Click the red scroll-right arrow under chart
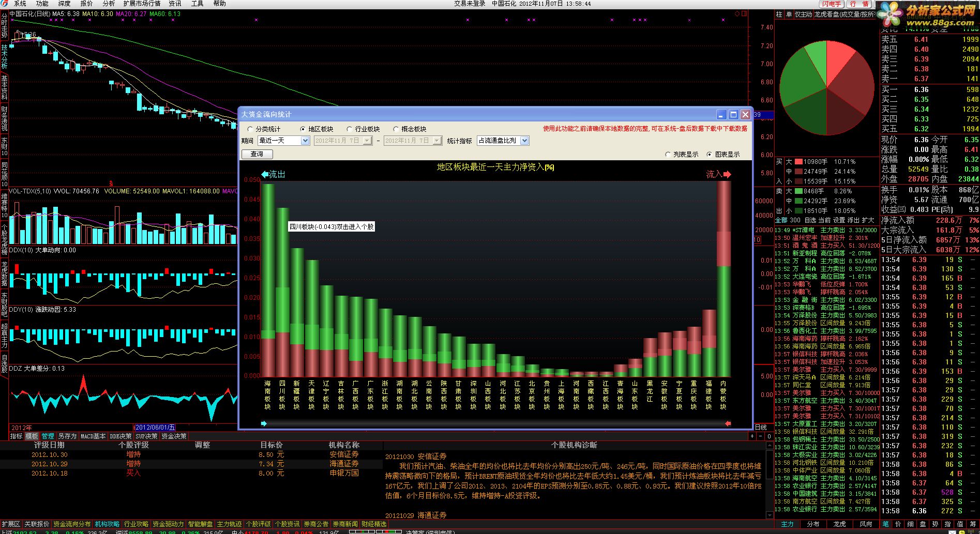This screenshot has width=980, height=534. point(728,423)
